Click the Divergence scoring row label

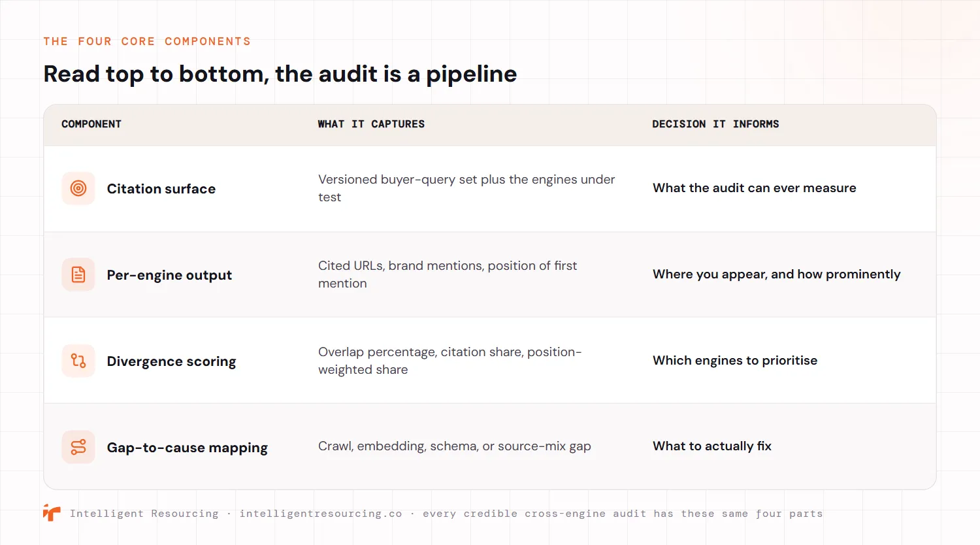(171, 361)
